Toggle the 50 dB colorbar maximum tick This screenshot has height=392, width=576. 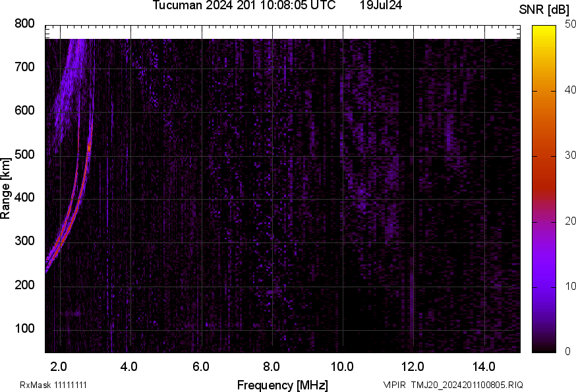(x=568, y=25)
